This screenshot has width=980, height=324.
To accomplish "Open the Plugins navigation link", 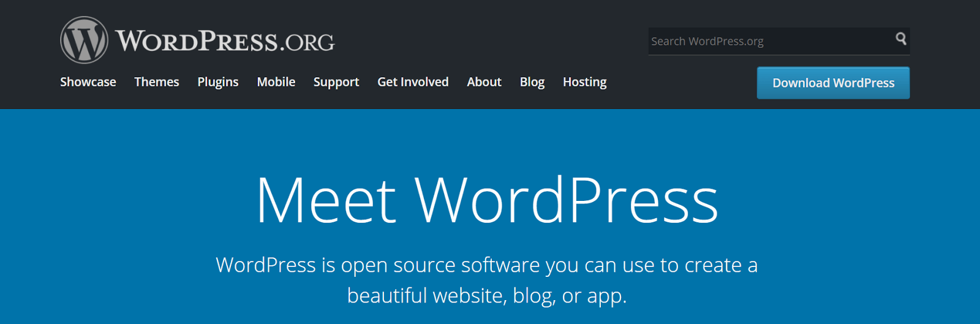I will point(217,82).
